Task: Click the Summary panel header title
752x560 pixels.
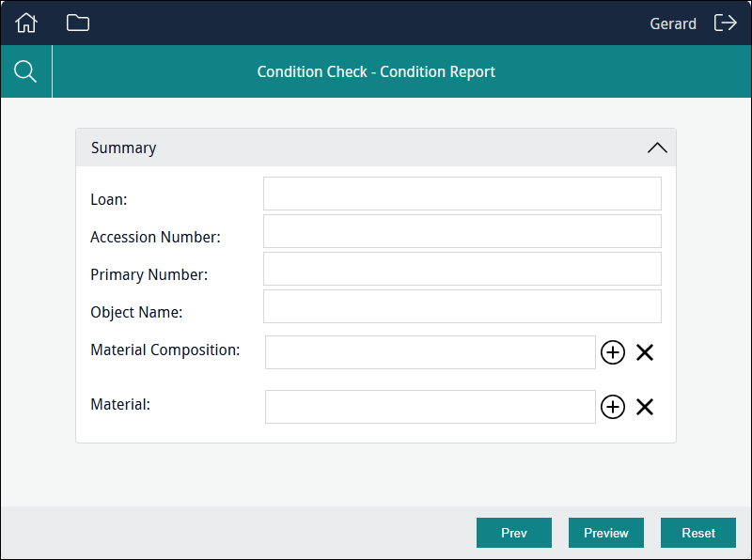Action: point(123,148)
